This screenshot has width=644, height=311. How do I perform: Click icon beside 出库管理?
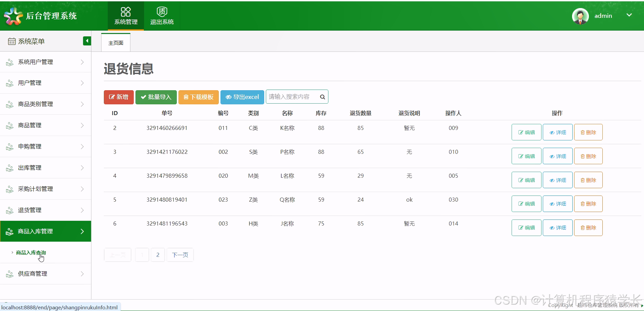[x=10, y=168]
